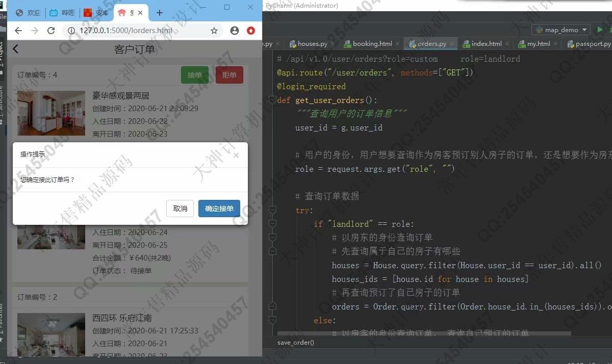612x364 pixels.
Task: Bookmark this page with the star icon
Action: pos(214,31)
